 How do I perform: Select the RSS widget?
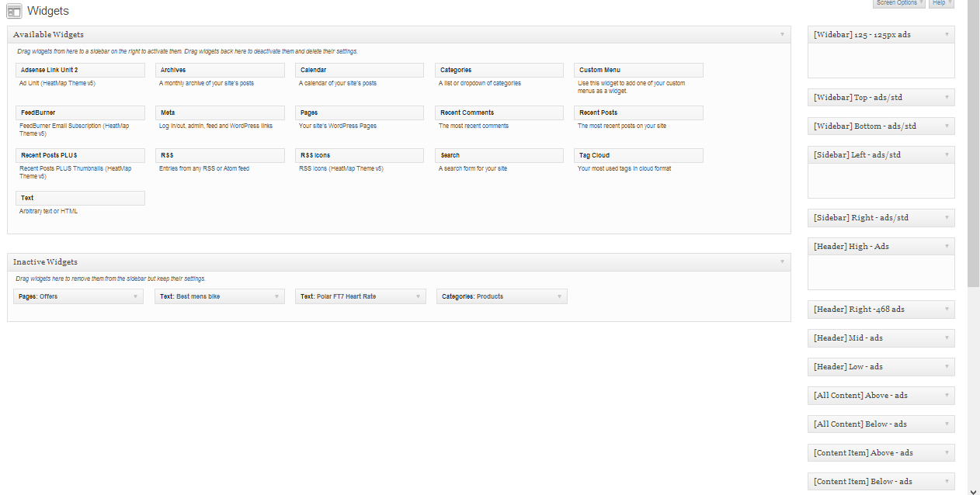(x=220, y=156)
